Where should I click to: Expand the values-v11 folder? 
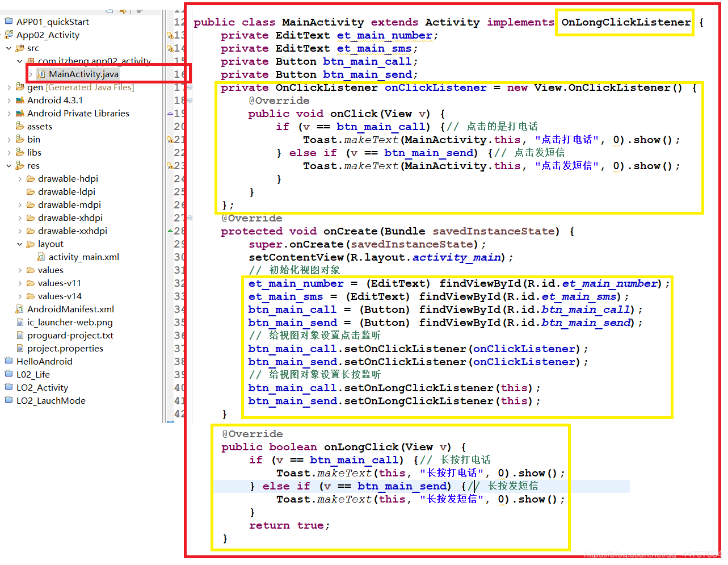point(20,283)
